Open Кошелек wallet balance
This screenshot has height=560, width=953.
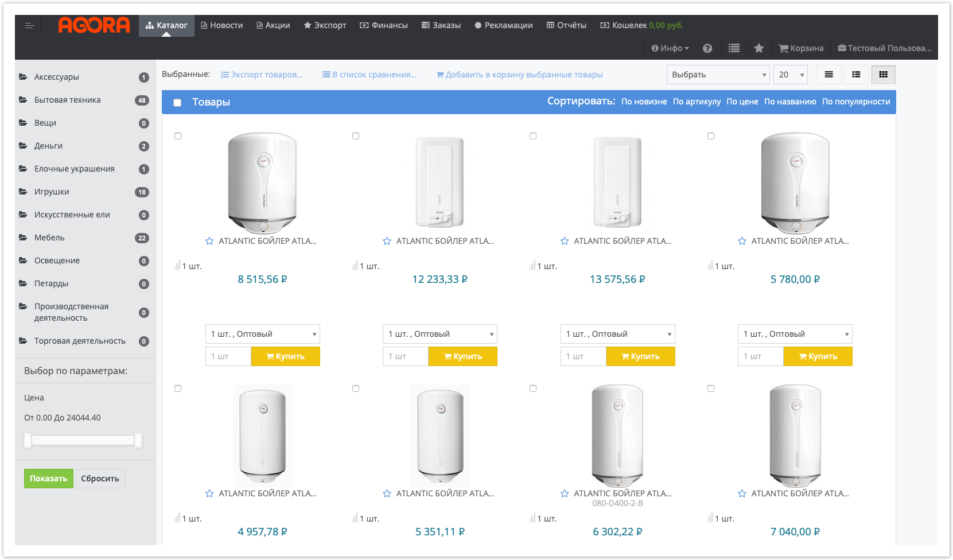point(641,25)
